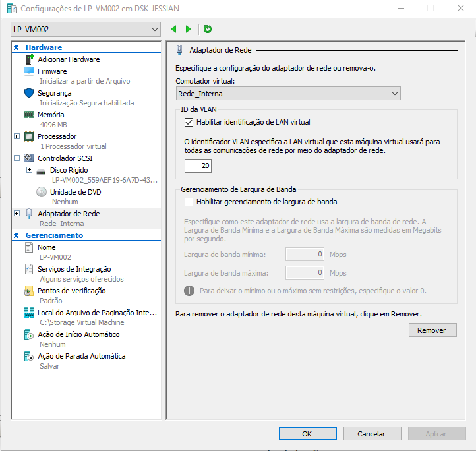Expand the Disco Rígido tree node

(29, 169)
